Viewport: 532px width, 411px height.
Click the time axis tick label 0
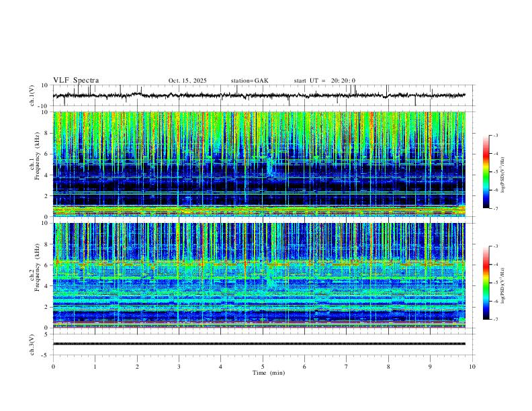pos(53,367)
